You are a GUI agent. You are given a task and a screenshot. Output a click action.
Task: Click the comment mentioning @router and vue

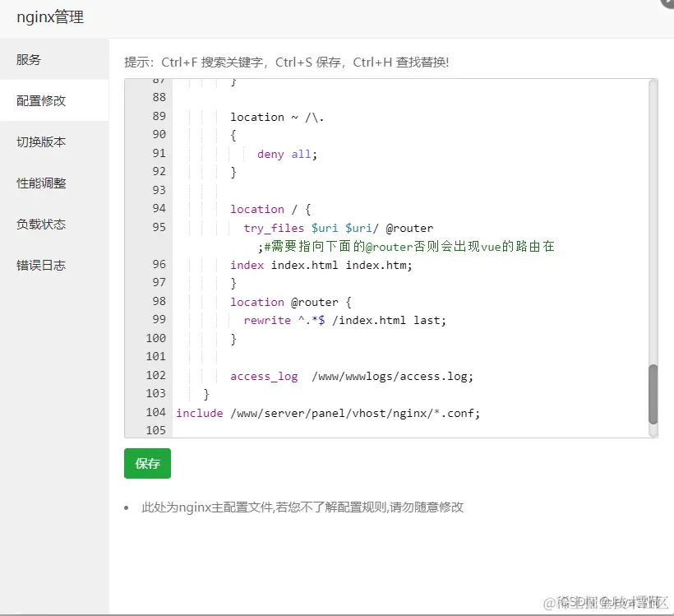pyautogui.click(x=406, y=247)
